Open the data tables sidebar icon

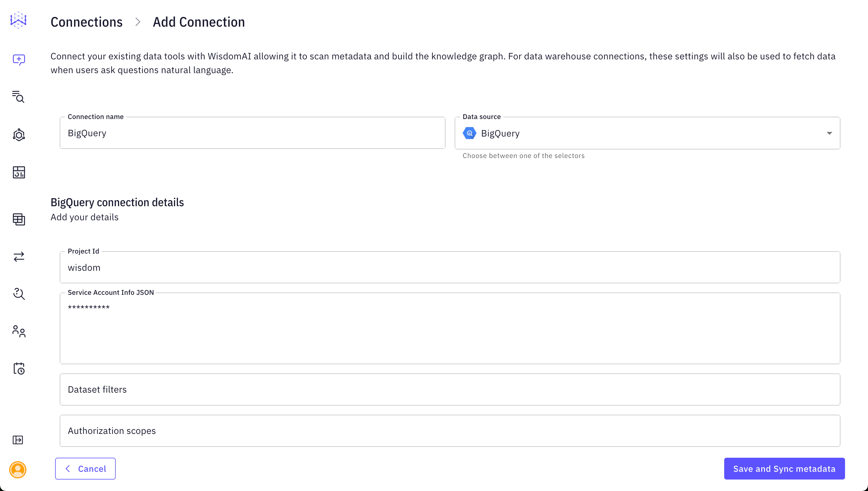click(19, 219)
